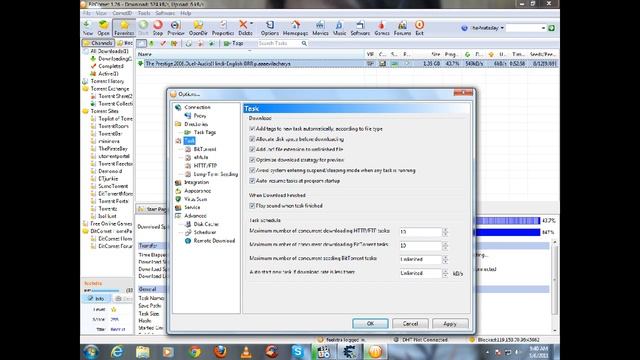Open the File menu
640x360 pixels.
87,13
